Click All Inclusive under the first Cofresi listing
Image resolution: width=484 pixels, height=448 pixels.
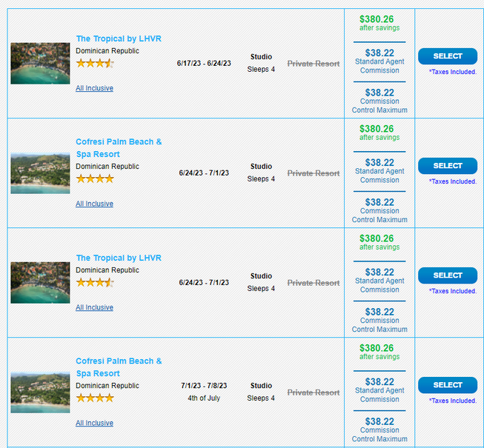tap(94, 204)
